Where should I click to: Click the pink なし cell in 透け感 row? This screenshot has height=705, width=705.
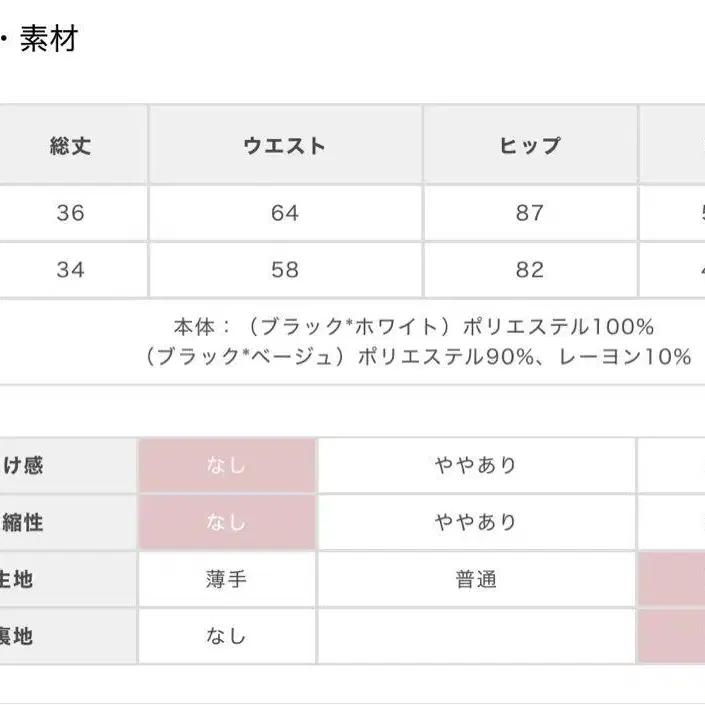(x=226, y=465)
